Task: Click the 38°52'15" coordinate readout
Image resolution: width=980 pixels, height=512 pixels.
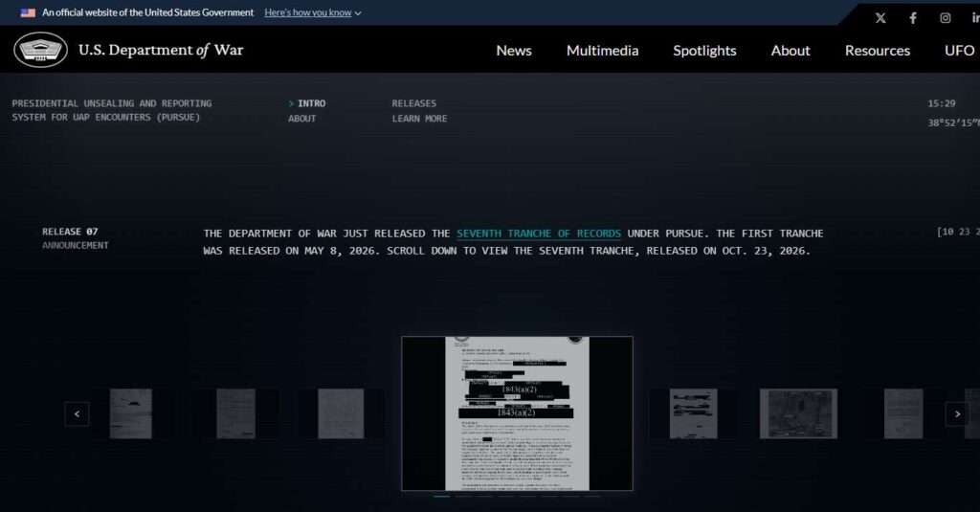Action: pos(954,122)
